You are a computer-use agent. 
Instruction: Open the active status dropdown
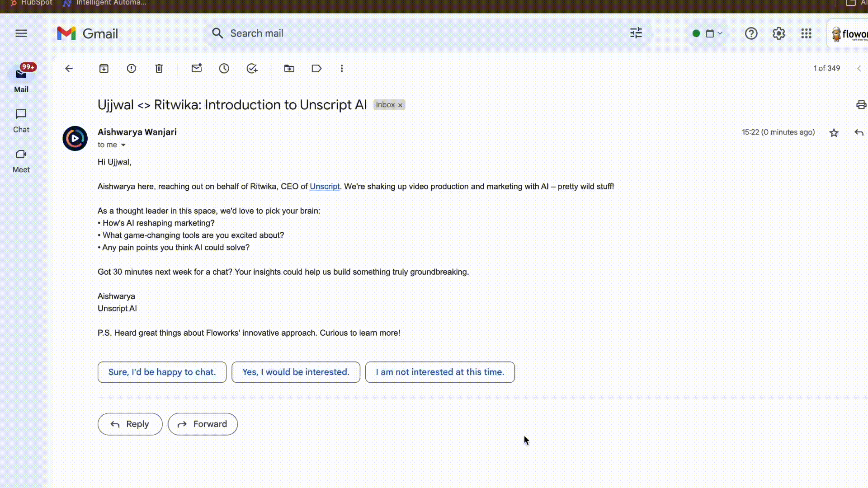click(x=708, y=33)
